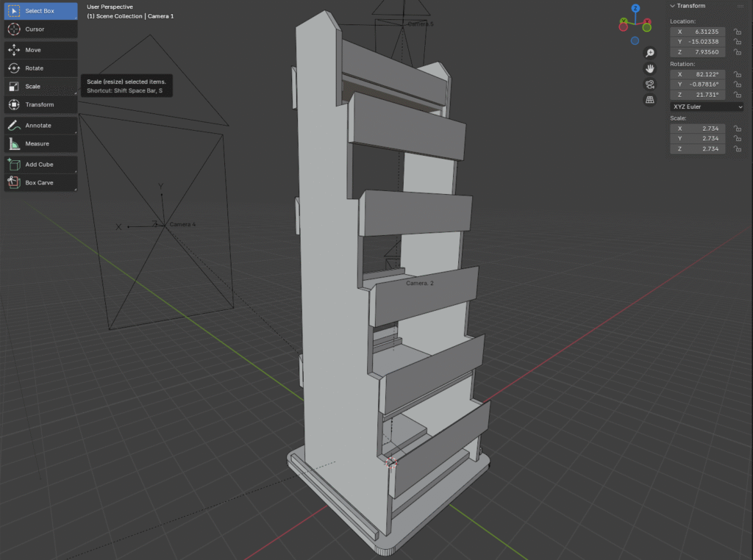Activate the Select Box tool

[40, 11]
